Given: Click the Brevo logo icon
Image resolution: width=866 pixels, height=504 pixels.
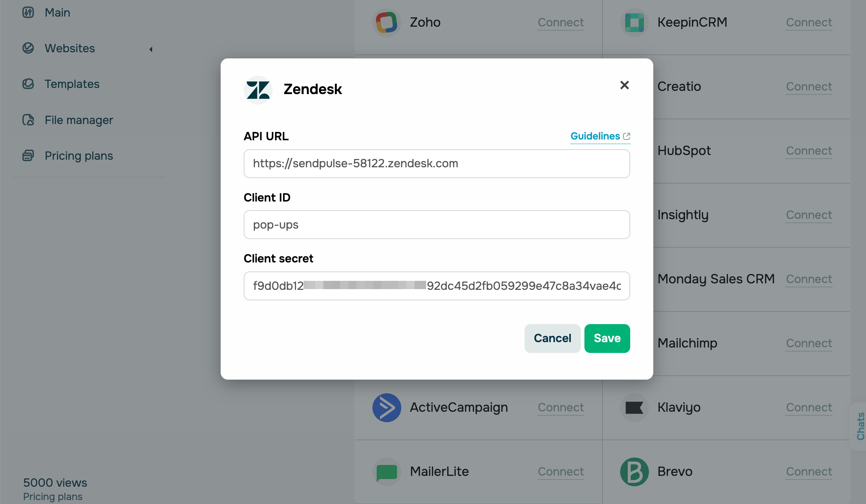Looking at the screenshot, I should click(x=634, y=472).
